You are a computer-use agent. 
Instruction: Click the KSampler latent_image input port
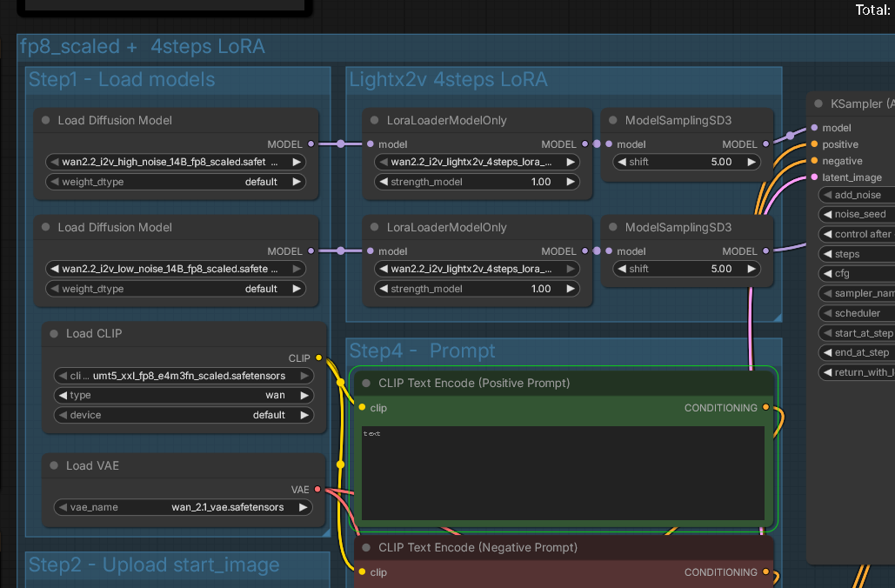tap(814, 177)
